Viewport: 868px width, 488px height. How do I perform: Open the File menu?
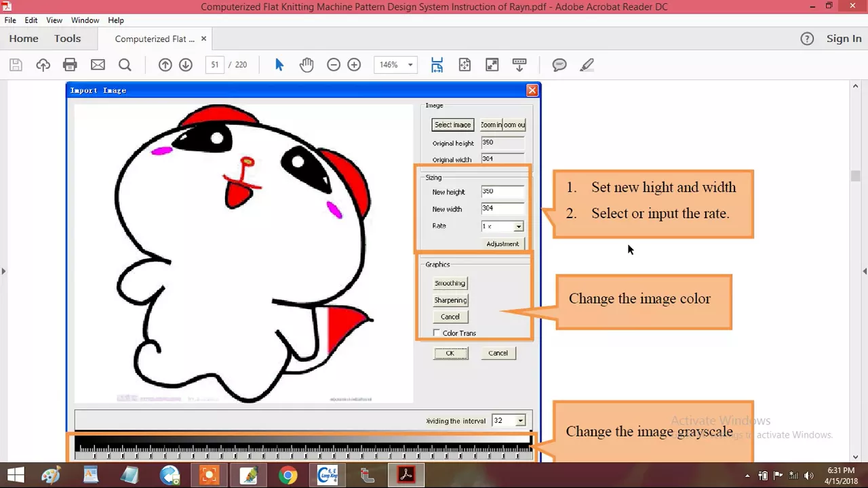point(10,20)
